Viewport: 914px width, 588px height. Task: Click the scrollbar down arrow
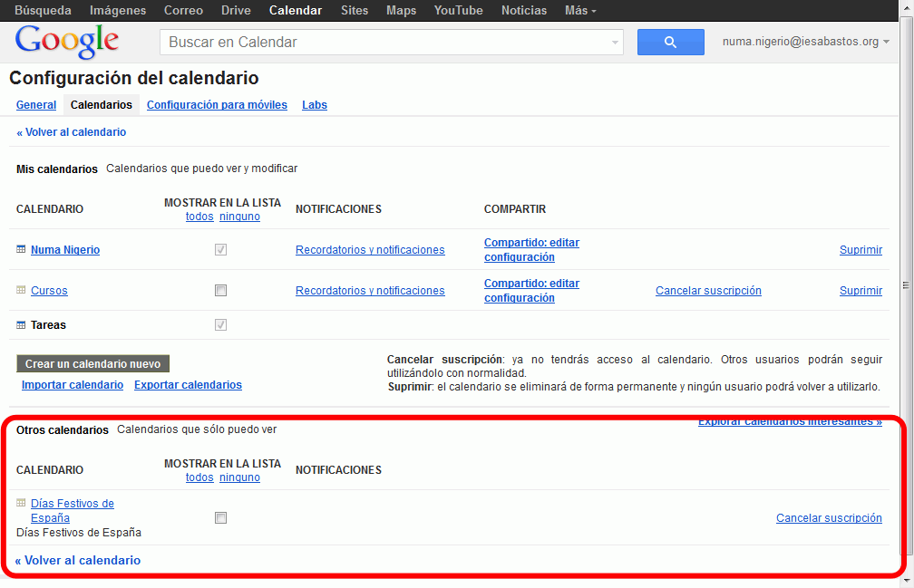pos(906,581)
